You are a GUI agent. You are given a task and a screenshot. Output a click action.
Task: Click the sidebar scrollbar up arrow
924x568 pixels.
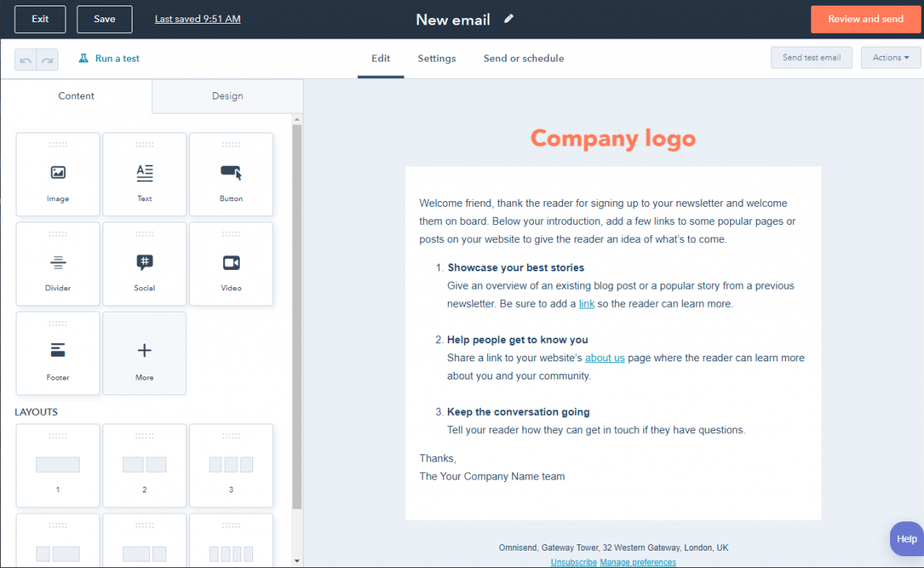coord(297,119)
